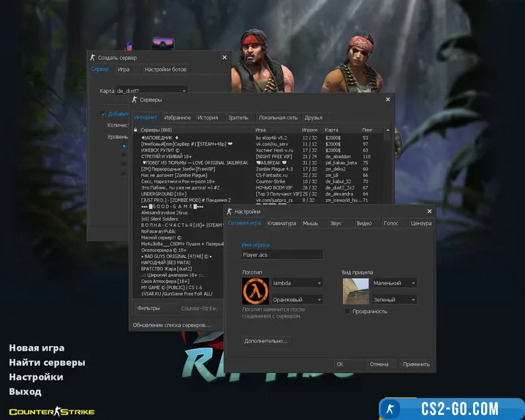Click the icon in Создать сервер title bar

[x=92, y=57]
